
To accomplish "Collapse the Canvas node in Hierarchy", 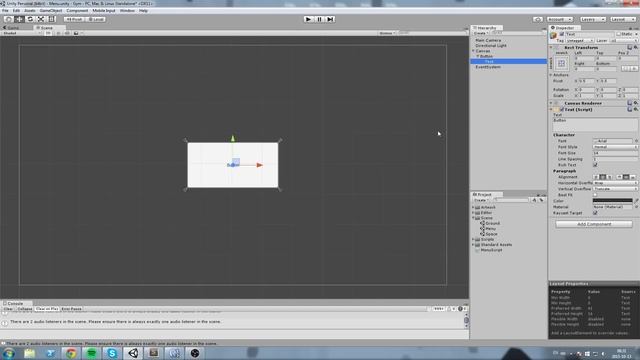I will tap(473, 51).
